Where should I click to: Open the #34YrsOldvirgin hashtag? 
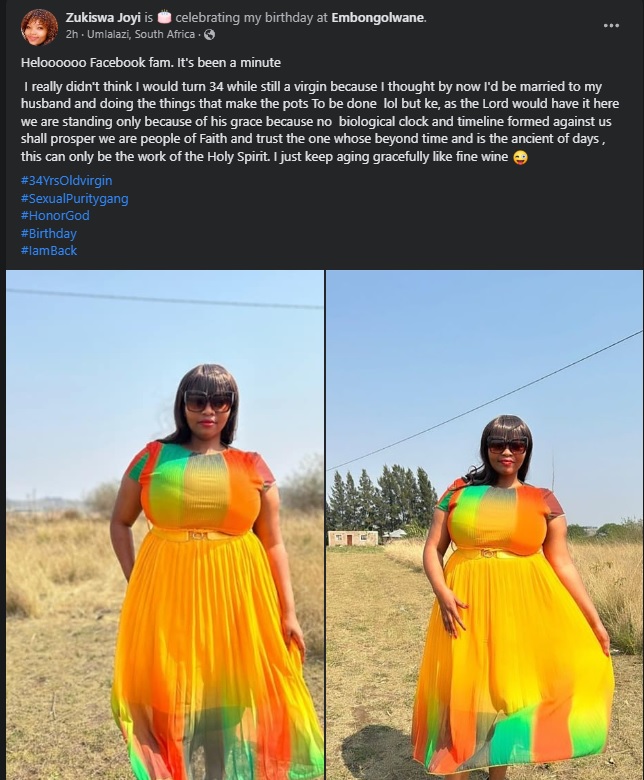67,181
